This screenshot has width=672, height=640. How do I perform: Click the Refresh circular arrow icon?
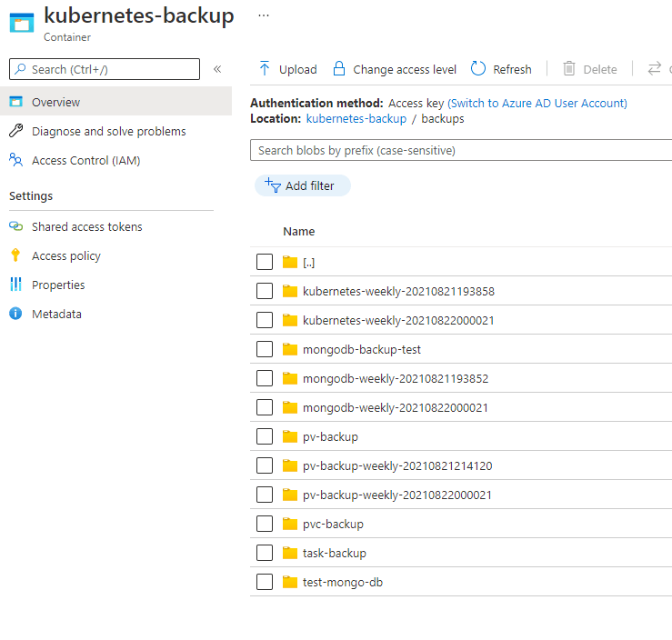pyautogui.click(x=478, y=68)
